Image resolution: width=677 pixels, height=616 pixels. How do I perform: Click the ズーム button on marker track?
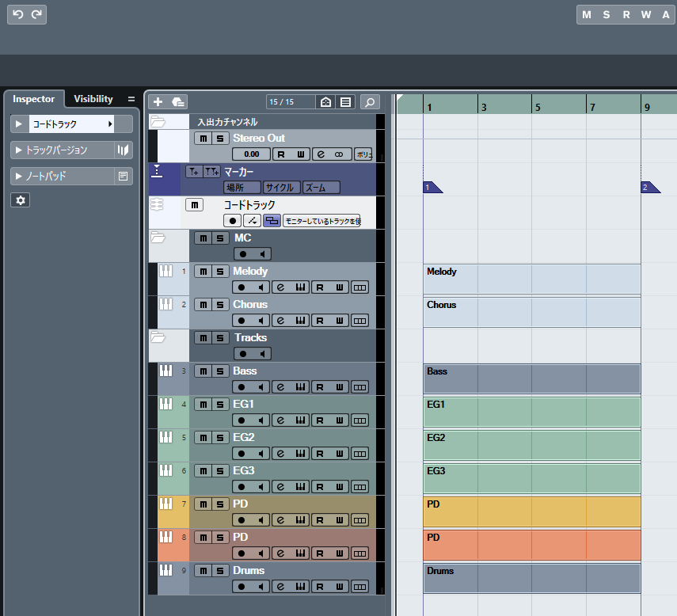point(320,188)
